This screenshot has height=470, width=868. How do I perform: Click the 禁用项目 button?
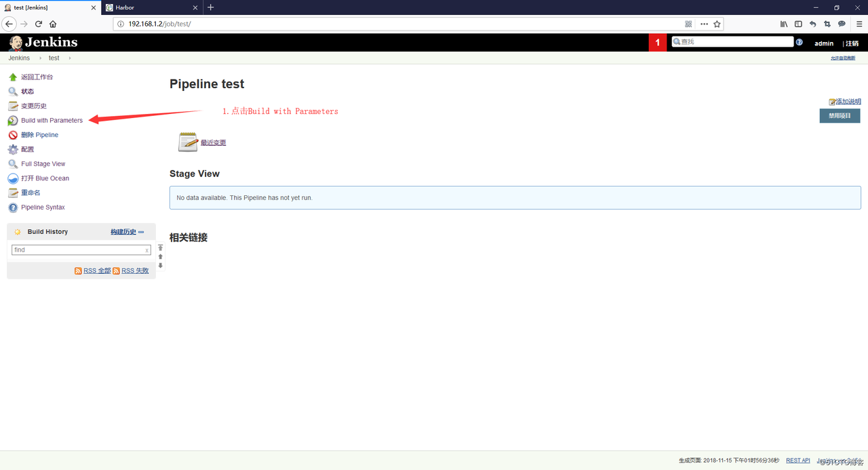click(840, 116)
